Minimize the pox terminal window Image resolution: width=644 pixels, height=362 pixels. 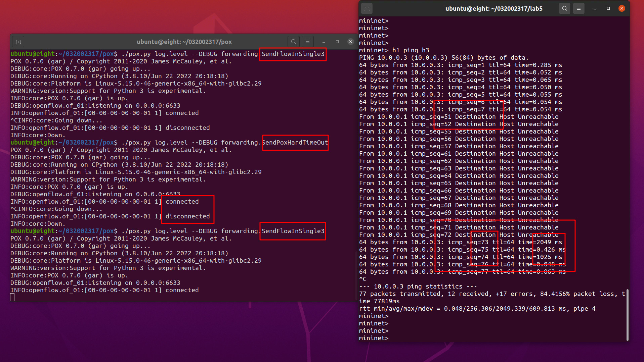point(324,42)
